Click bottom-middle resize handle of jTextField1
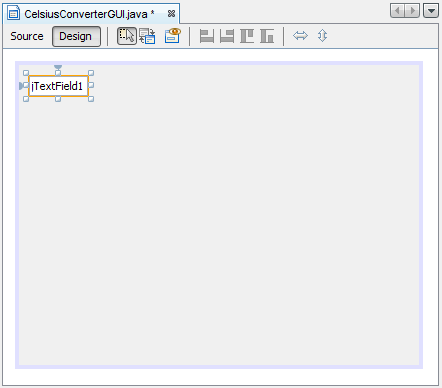Screen dimensions: 442x388 [x=58, y=99]
